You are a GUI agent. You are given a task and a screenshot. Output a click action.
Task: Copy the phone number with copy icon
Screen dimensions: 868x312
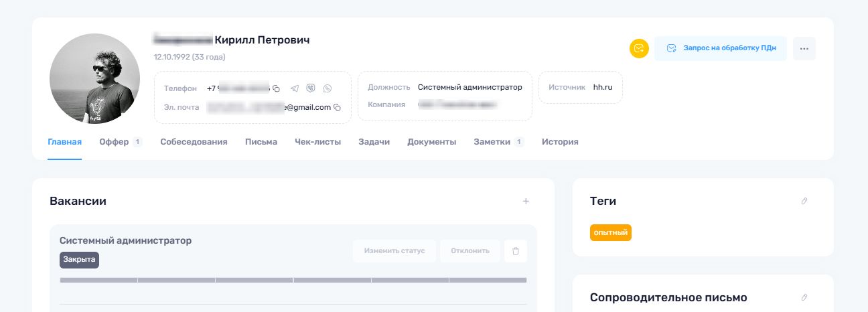(276, 88)
